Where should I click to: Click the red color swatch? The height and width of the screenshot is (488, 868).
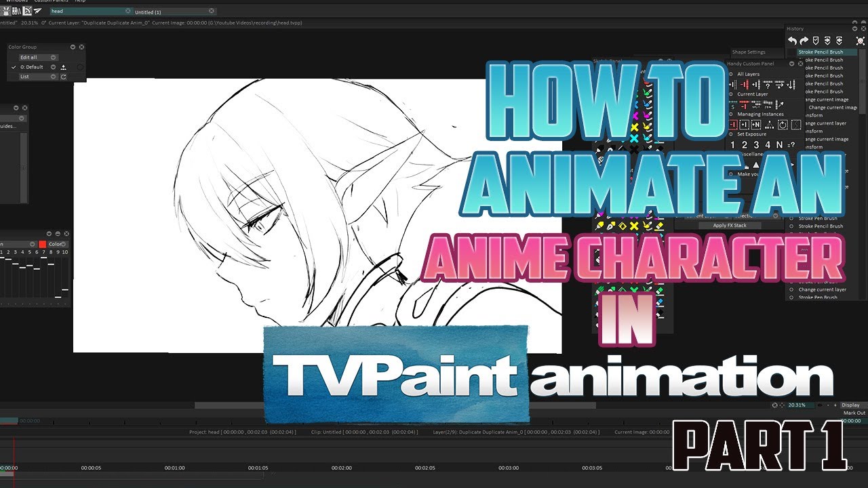pyautogui.click(x=42, y=244)
